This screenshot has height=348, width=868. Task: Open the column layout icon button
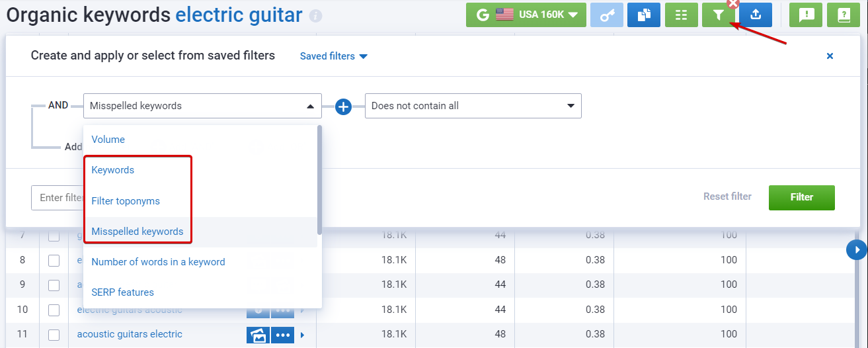[x=681, y=15]
